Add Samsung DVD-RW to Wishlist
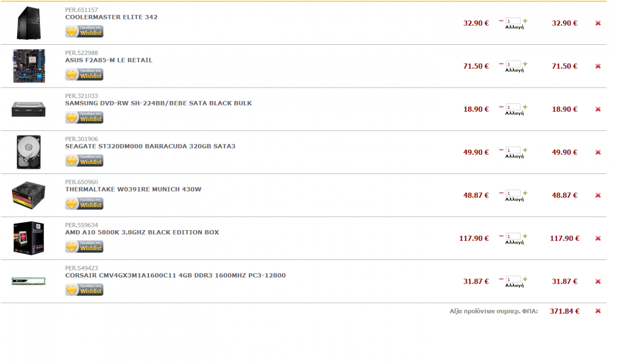Image resolution: width=618 pixels, height=364 pixels. click(x=84, y=118)
